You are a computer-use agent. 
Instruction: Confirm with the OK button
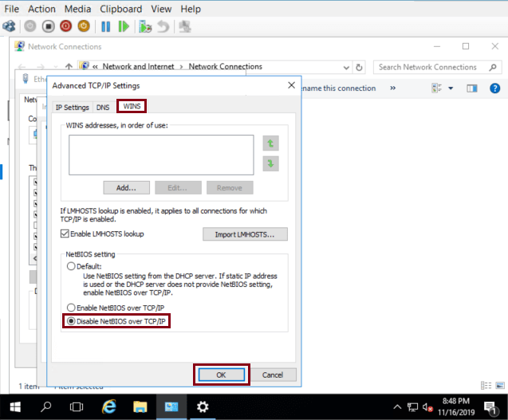221,375
